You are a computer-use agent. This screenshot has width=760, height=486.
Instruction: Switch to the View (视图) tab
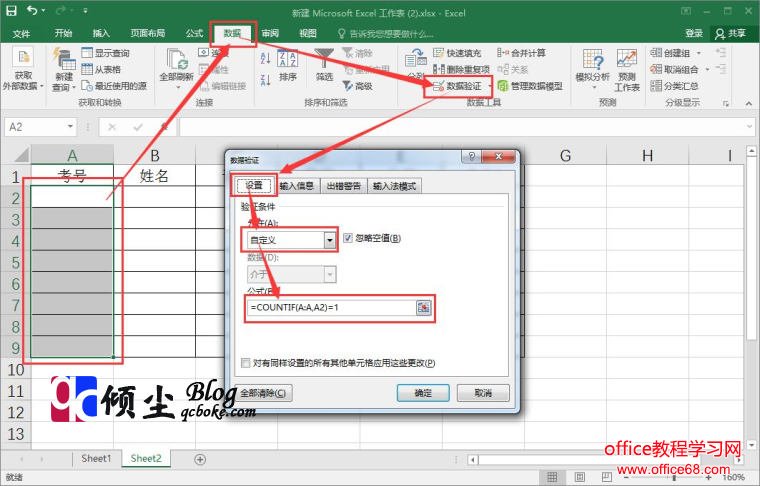pos(307,33)
